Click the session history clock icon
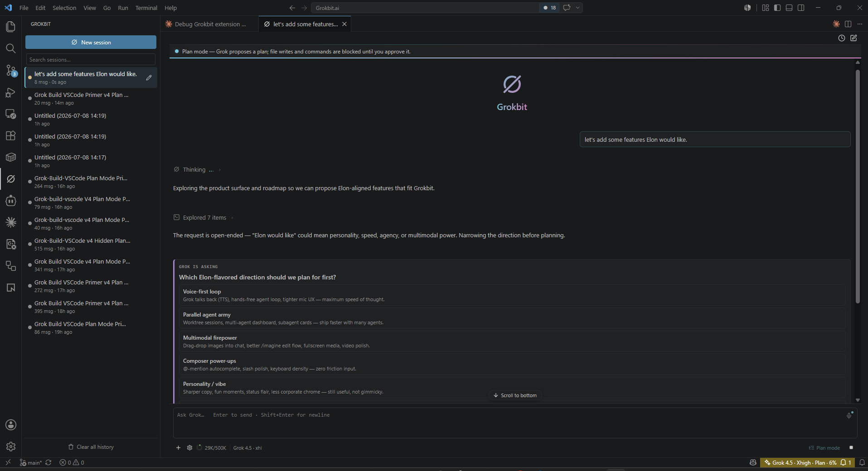This screenshot has width=868, height=471. click(x=841, y=38)
